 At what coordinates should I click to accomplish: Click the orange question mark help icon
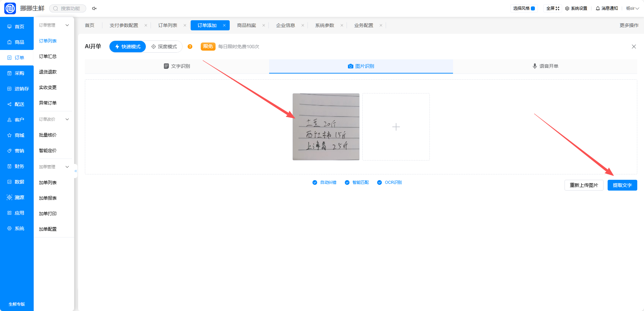coord(190,47)
